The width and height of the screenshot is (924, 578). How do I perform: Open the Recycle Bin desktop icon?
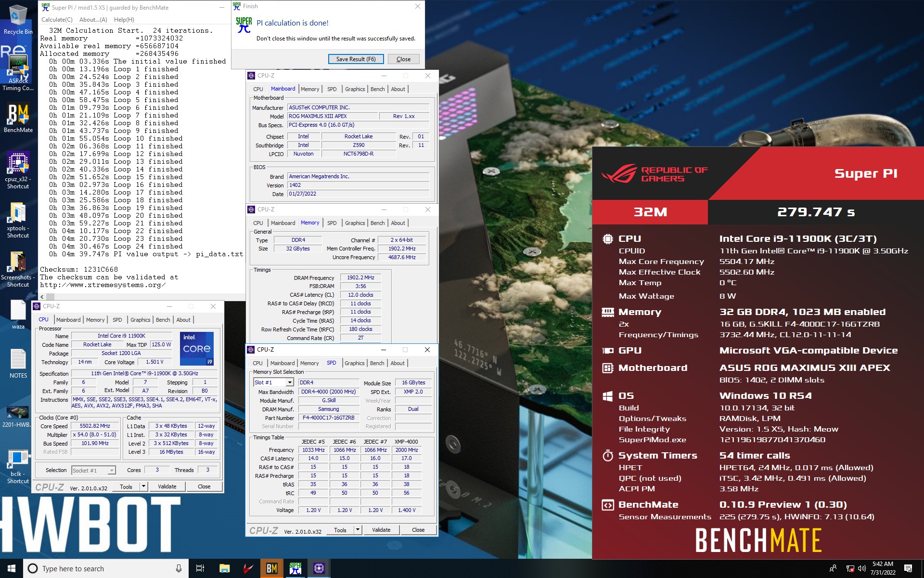pos(18,19)
